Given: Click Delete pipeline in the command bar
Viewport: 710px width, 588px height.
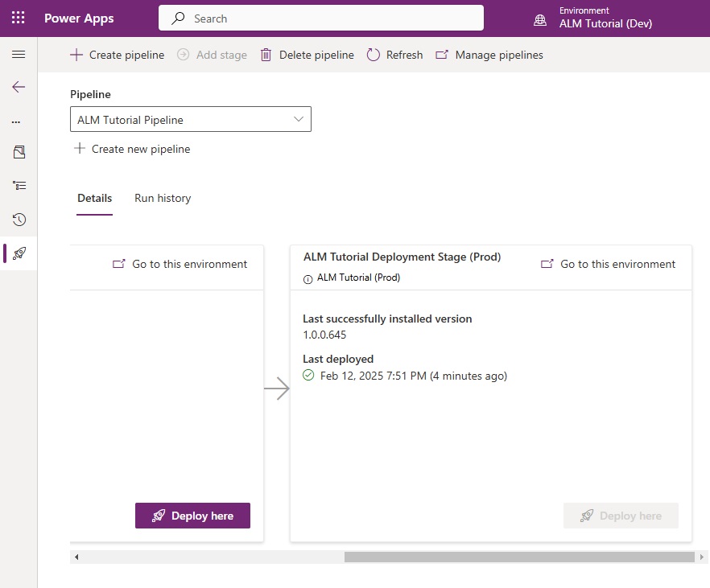Looking at the screenshot, I should tap(307, 55).
